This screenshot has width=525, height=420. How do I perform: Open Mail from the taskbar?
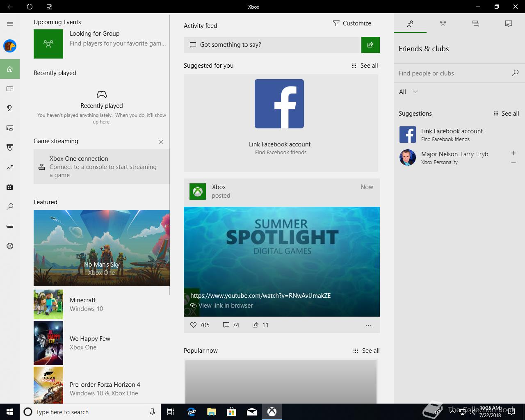tap(251, 412)
